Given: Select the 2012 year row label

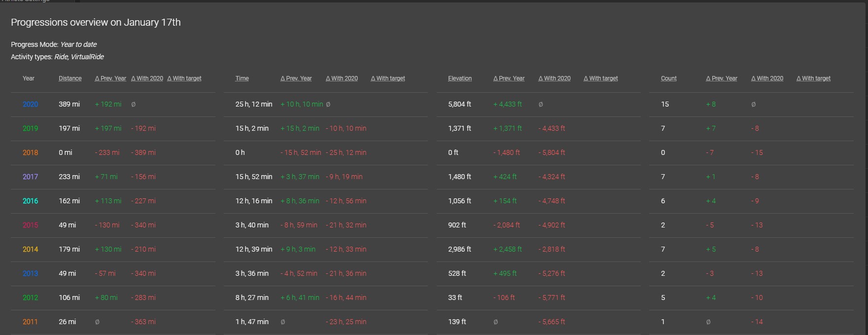Looking at the screenshot, I should tap(30, 298).
